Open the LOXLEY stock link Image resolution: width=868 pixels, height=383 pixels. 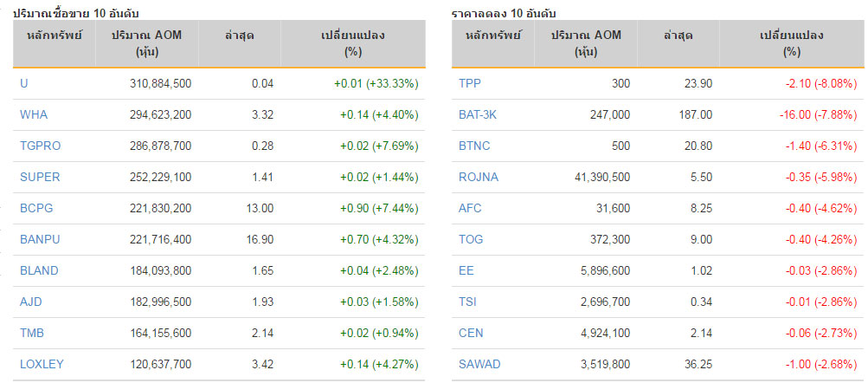(x=42, y=364)
